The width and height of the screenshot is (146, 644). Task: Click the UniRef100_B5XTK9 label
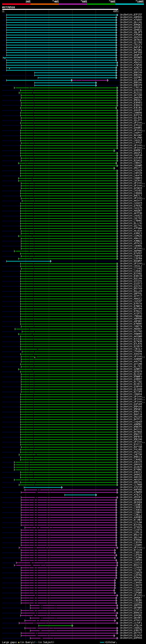[131, 289]
